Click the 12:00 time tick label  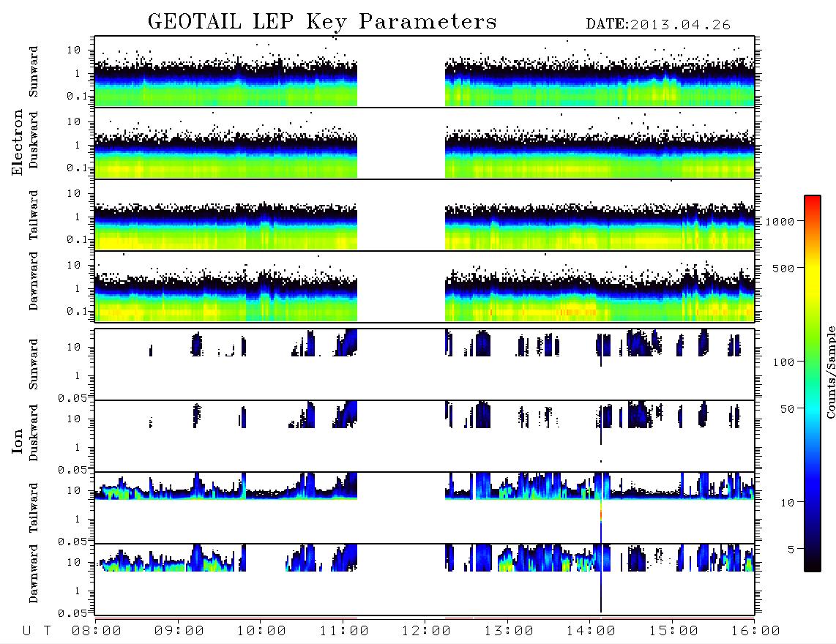(x=426, y=632)
